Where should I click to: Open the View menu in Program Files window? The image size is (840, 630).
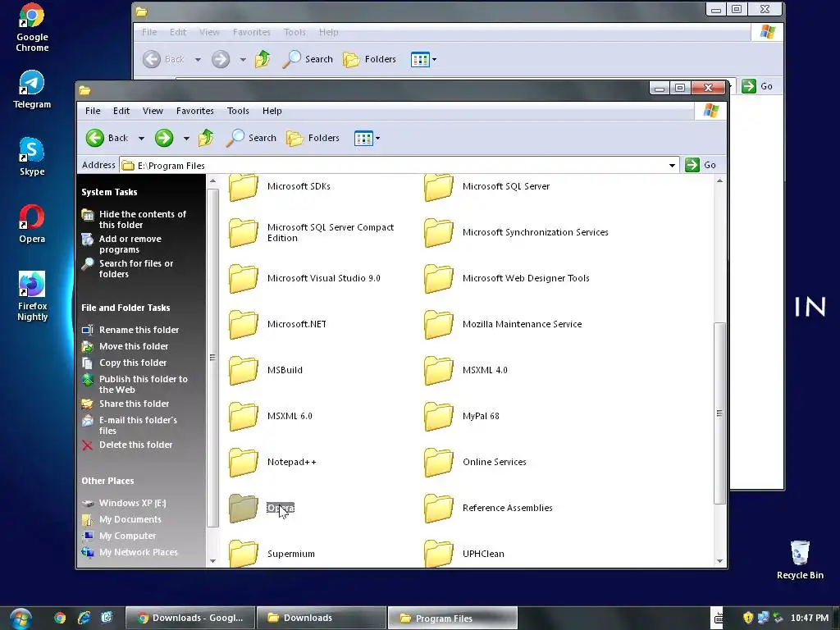153,111
